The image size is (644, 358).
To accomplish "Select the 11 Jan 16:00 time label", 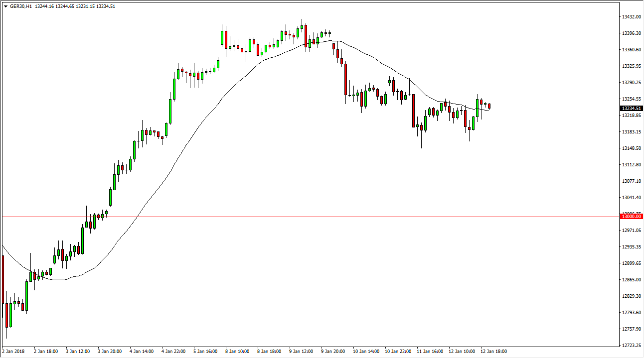I will point(430,352).
